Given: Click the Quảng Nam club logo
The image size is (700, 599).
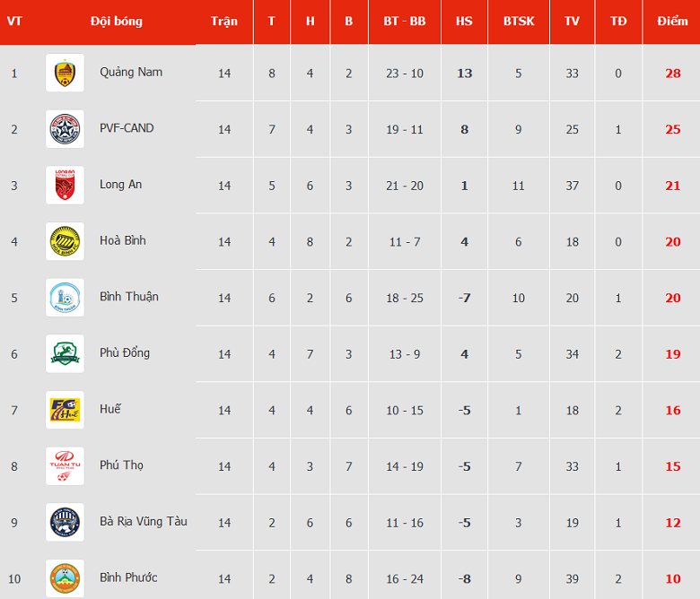Looking at the screenshot, I should click(x=65, y=73).
